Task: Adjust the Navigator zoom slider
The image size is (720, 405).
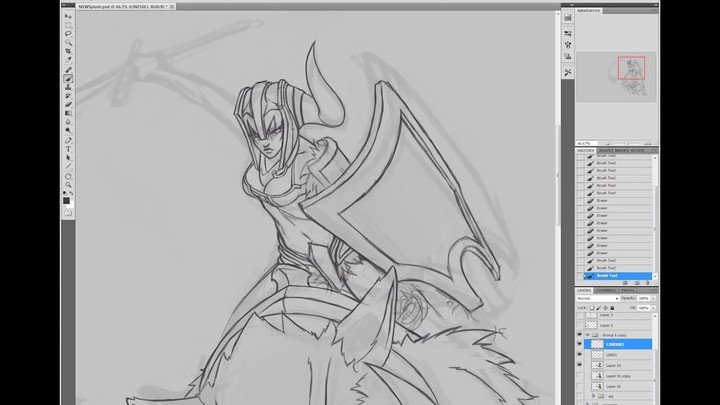Action: tap(627, 143)
